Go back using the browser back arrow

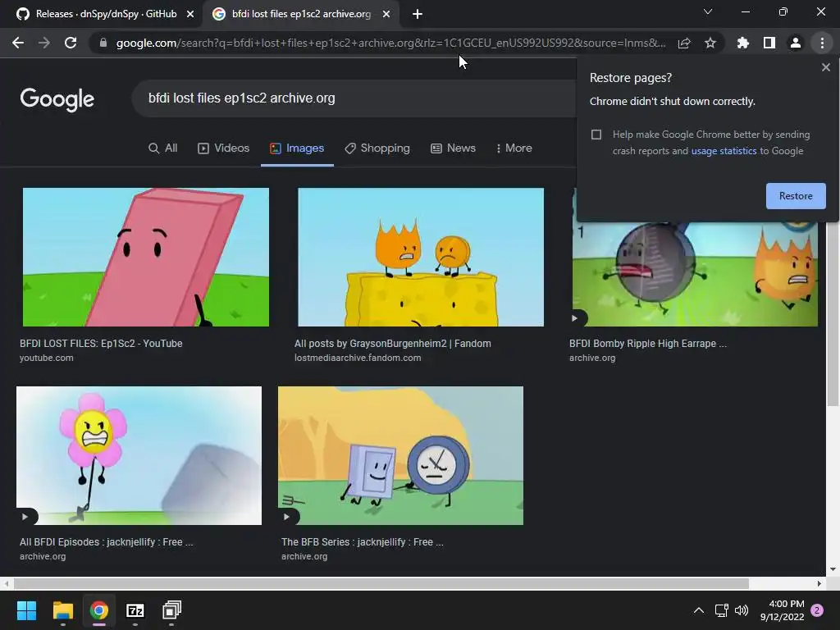click(18, 43)
